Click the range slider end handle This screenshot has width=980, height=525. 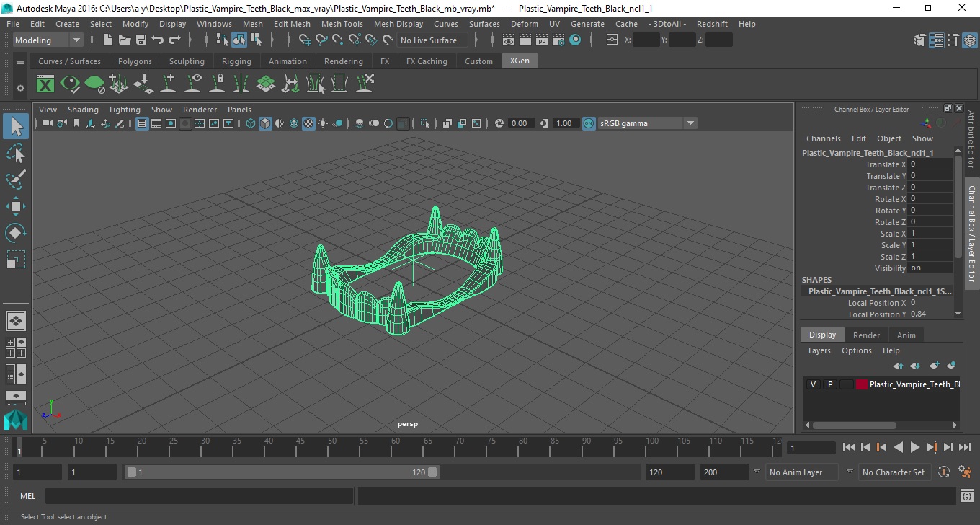[x=432, y=472]
